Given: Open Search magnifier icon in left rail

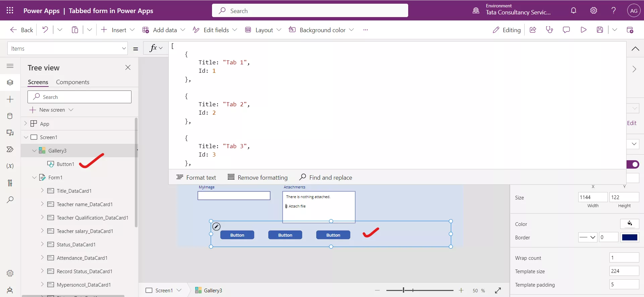Looking at the screenshot, I should (10, 200).
